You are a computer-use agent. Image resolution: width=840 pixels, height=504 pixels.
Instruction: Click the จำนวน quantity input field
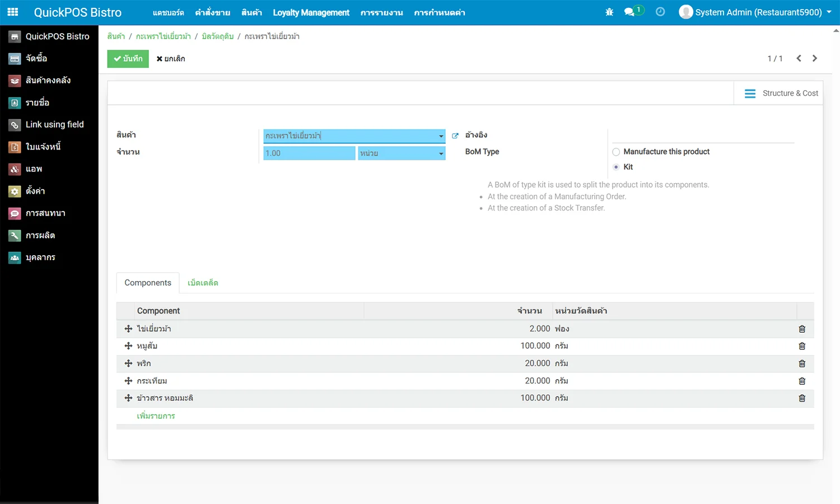(x=309, y=153)
